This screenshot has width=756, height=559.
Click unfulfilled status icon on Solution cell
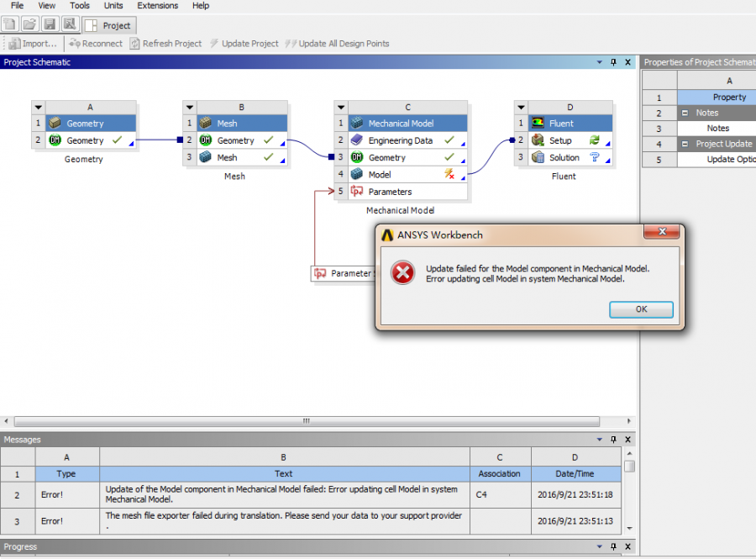(595, 157)
